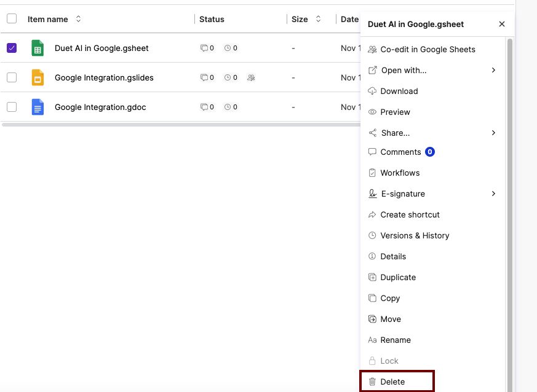This screenshot has width=537, height=392.
Task: Click the Workflows clipboard icon
Action: coord(372,173)
